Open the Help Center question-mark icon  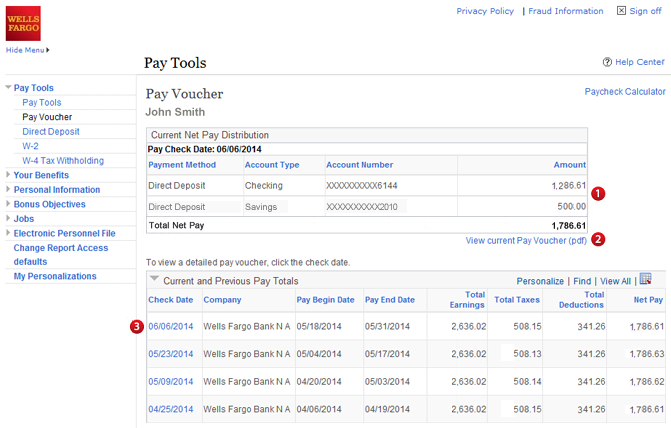(x=607, y=62)
